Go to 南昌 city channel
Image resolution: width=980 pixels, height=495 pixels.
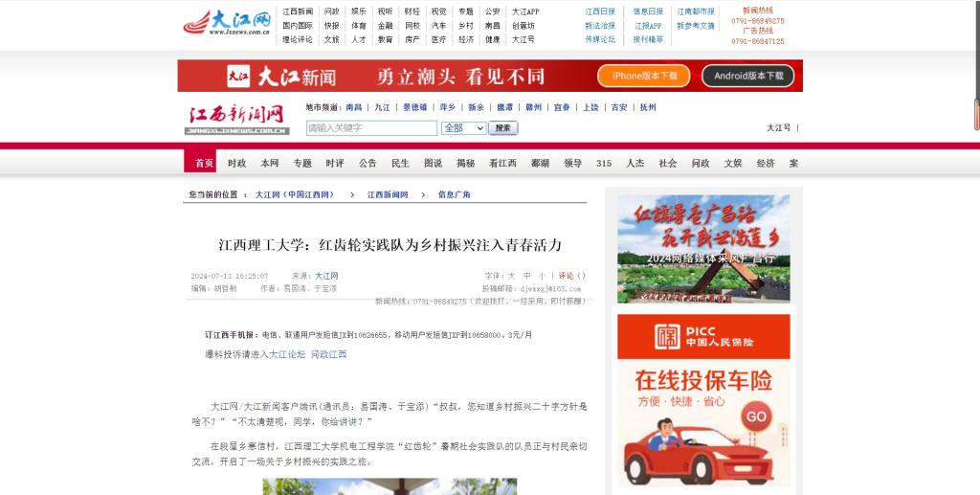coord(354,107)
